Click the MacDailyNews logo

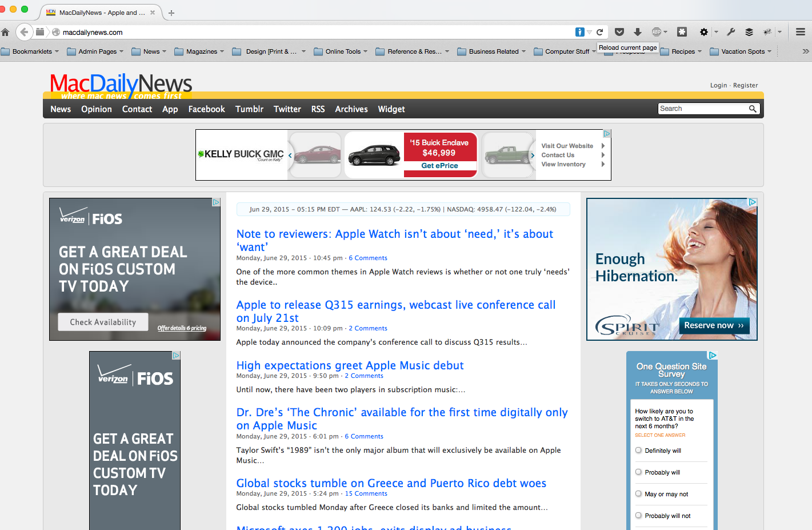click(121, 86)
